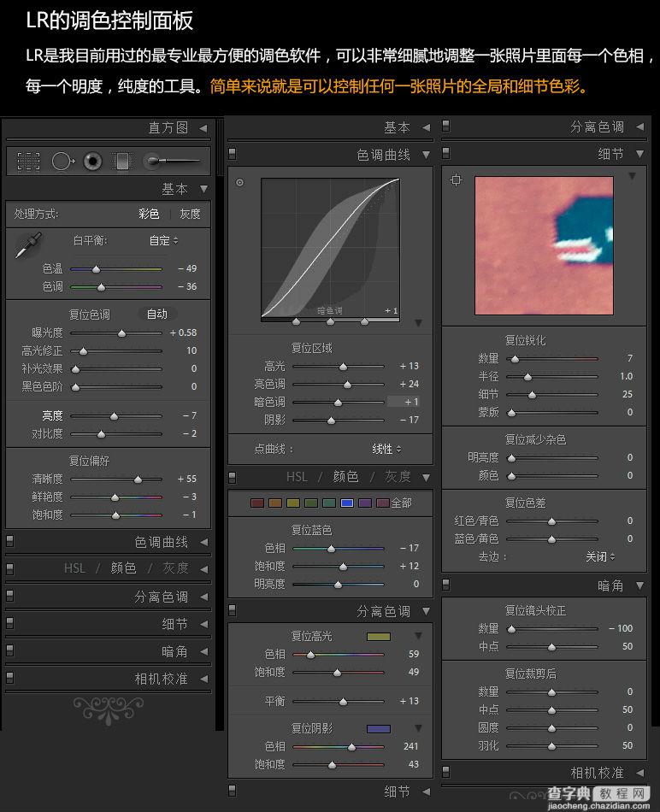Image resolution: width=660 pixels, height=812 pixels.
Task: Click the 曝光度 exposure slider handle
Action: point(121,333)
